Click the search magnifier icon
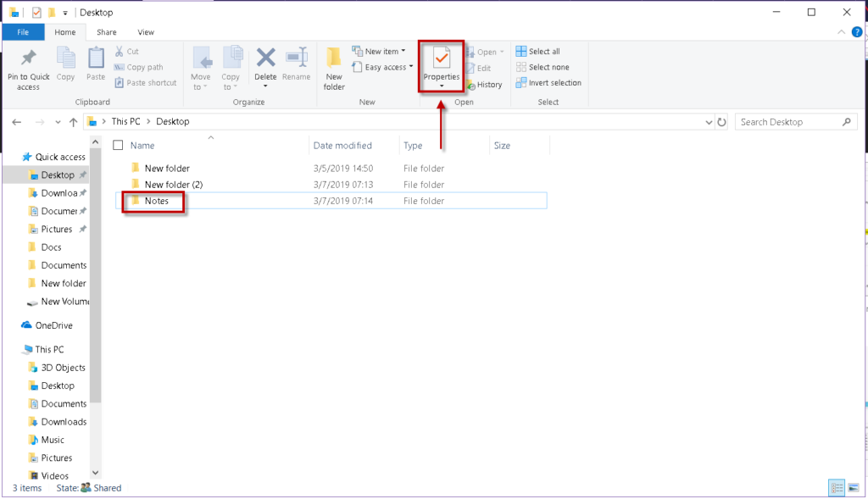868x499 pixels. coord(847,122)
